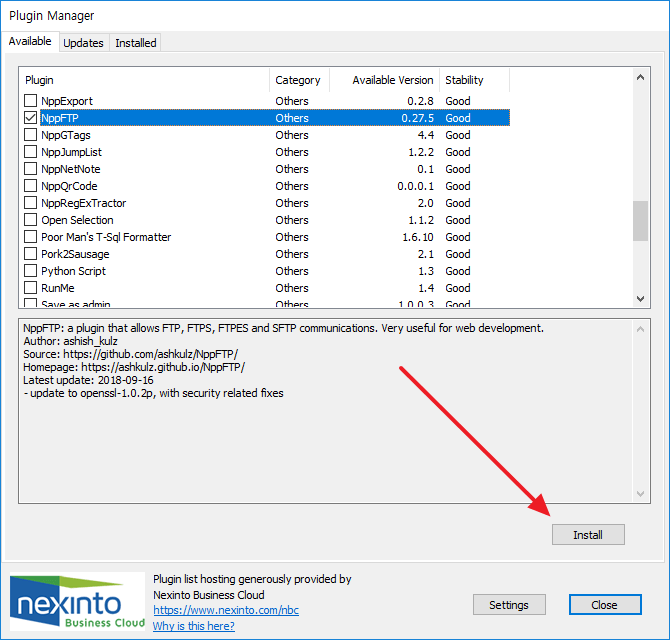Click description pane scroll up arrow
670x640 pixels.
click(x=640, y=329)
